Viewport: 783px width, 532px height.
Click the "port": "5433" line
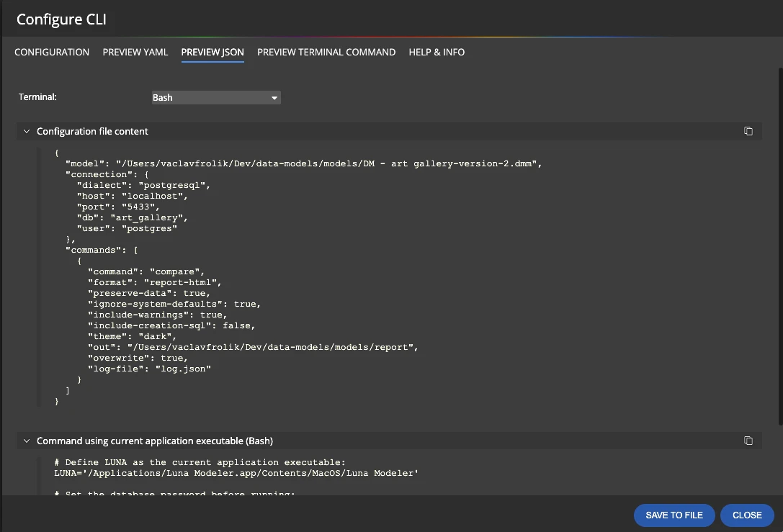118,207
